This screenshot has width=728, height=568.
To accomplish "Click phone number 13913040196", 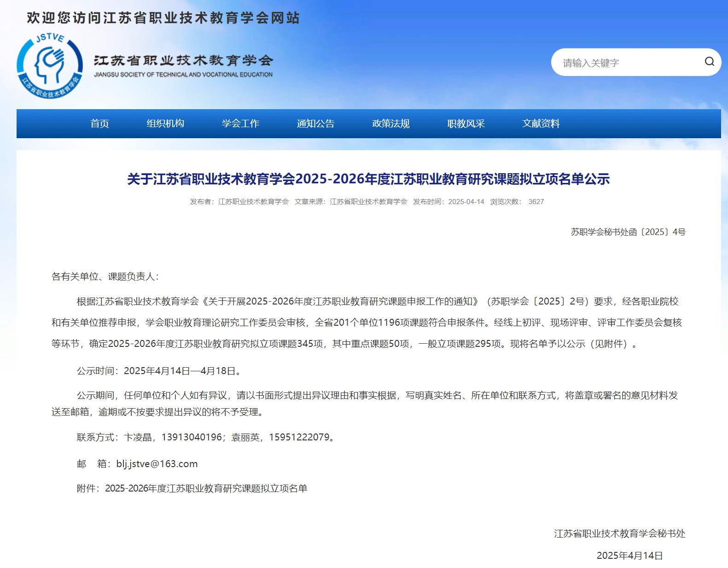I will coord(192,437).
